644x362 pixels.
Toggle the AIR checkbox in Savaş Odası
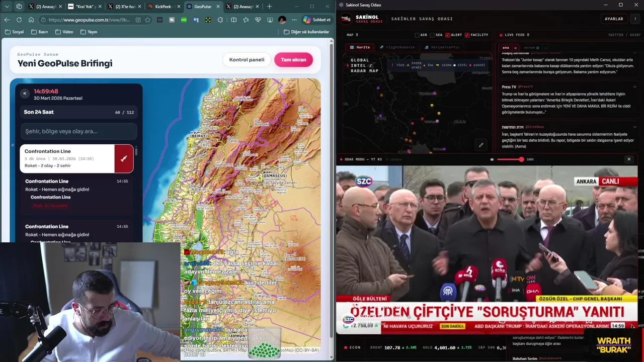417,35
